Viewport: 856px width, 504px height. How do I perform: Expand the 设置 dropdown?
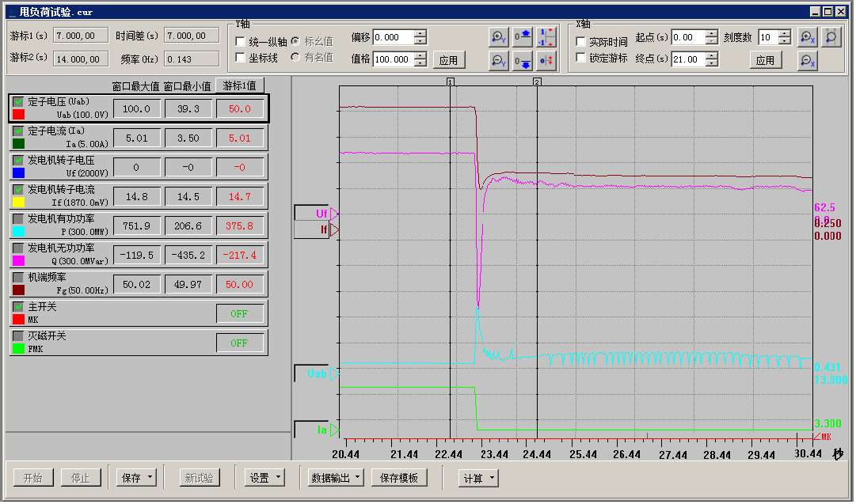click(x=264, y=478)
